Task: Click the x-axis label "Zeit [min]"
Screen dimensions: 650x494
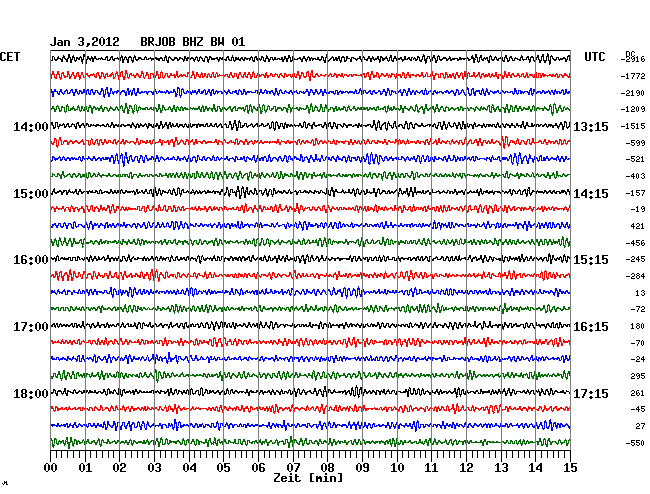Action: coord(308,478)
